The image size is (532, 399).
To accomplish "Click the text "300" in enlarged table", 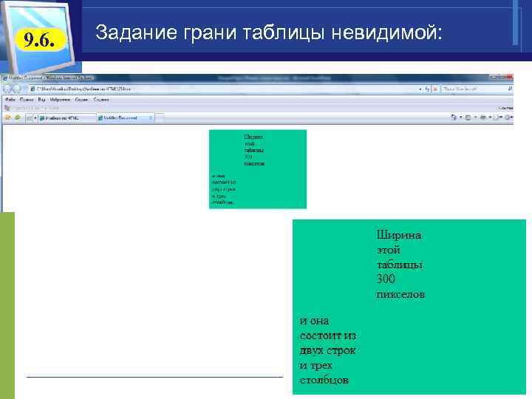I will coord(386,279).
